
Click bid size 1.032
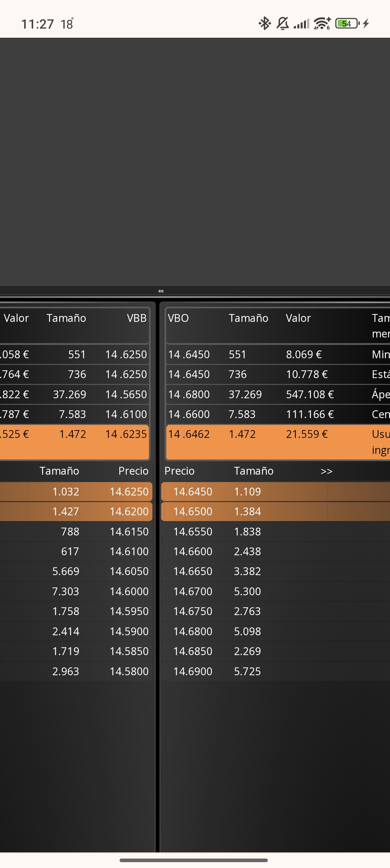pyautogui.click(x=66, y=492)
